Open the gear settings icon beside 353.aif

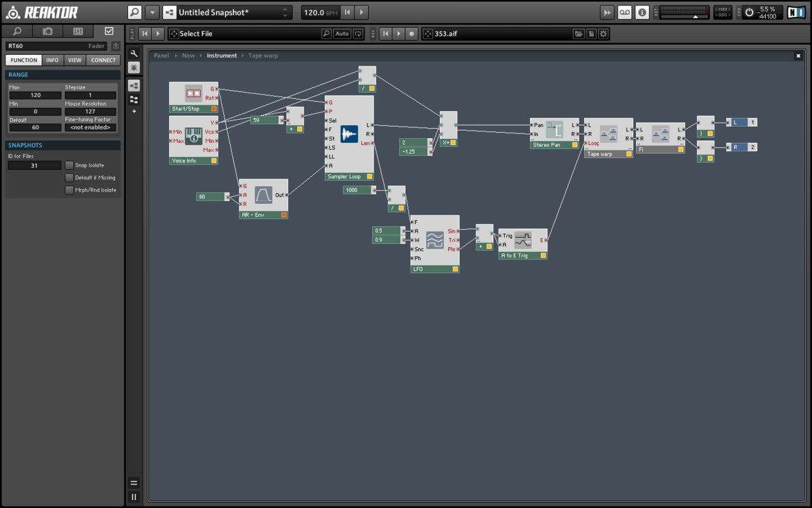(x=604, y=34)
